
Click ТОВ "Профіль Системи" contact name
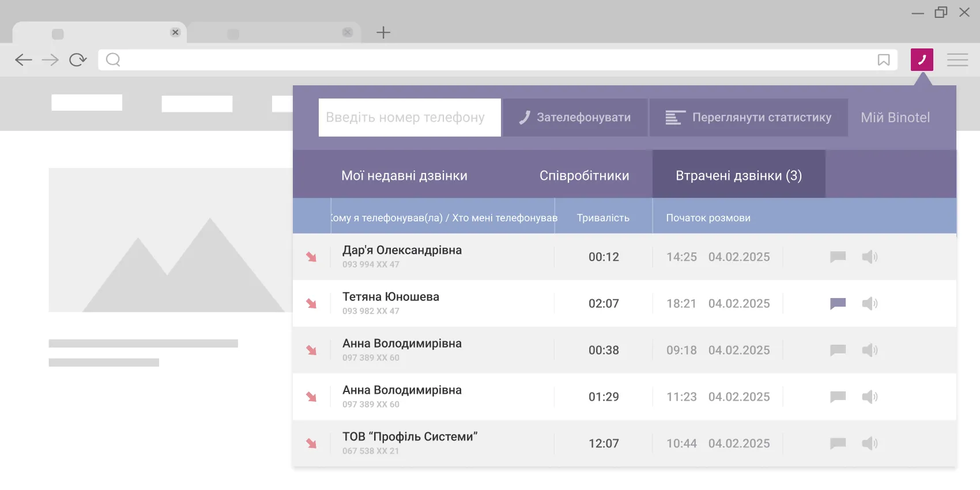coord(410,437)
